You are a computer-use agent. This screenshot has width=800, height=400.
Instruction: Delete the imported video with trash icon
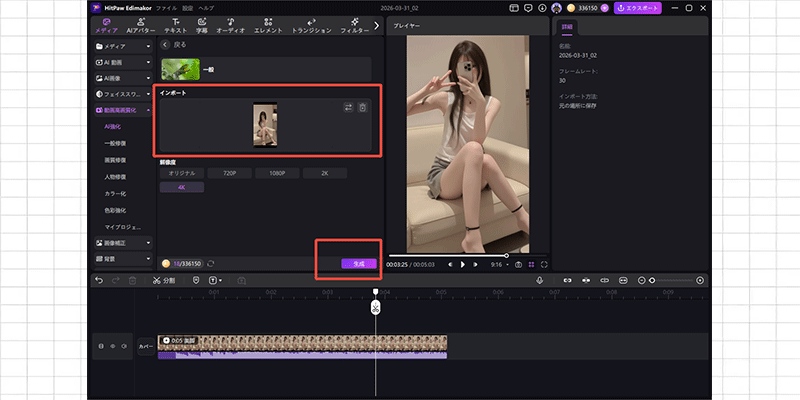[362, 108]
